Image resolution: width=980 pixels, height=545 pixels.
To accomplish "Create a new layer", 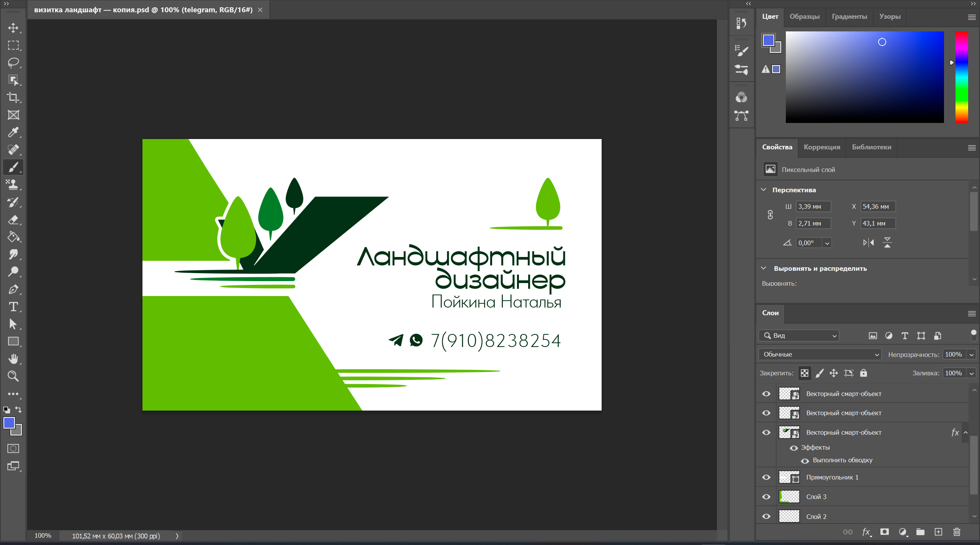I will pos(938,532).
